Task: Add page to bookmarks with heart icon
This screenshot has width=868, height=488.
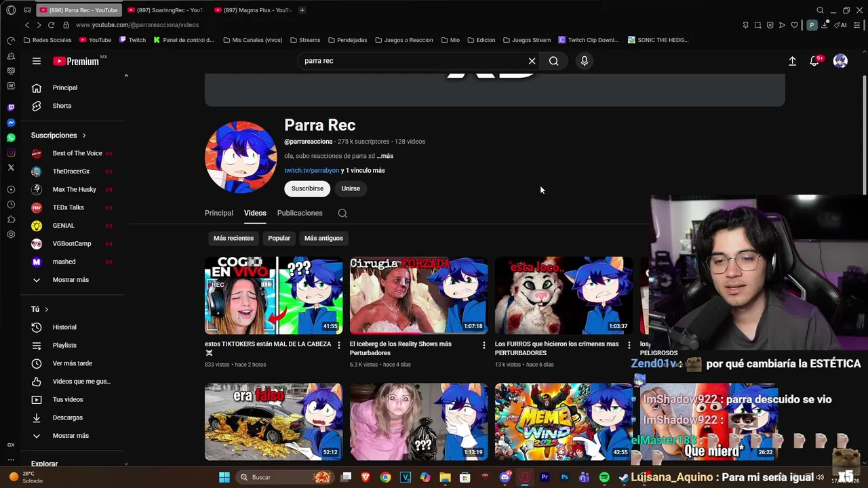Action: (794, 25)
